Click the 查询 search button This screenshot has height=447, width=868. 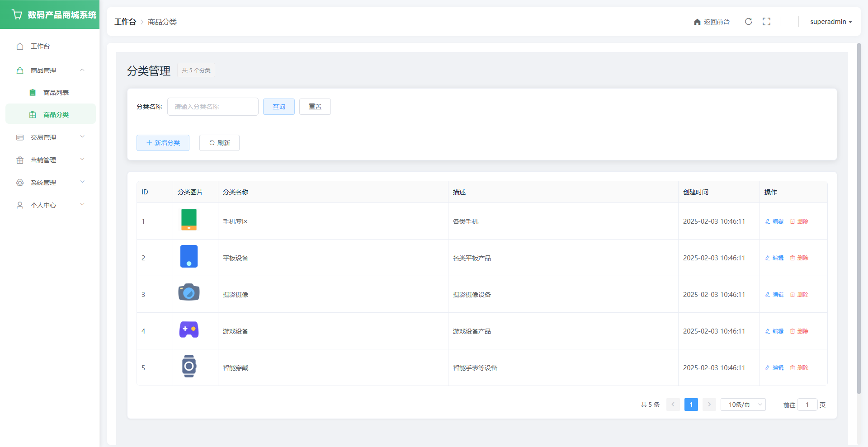[278, 107]
